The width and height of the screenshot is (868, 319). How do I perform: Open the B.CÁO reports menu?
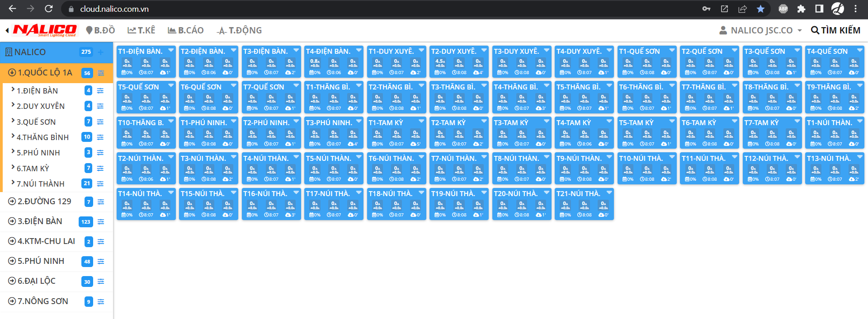tap(186, 30)
